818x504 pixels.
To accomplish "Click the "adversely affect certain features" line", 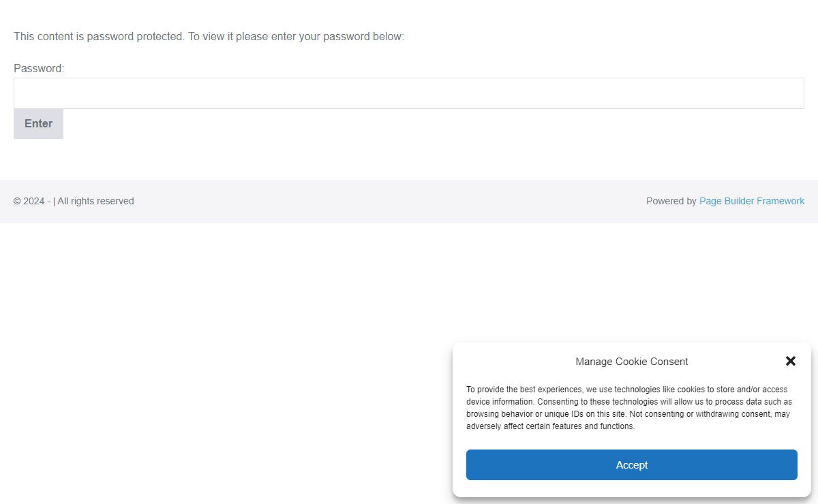I will [x=551, y=426].
